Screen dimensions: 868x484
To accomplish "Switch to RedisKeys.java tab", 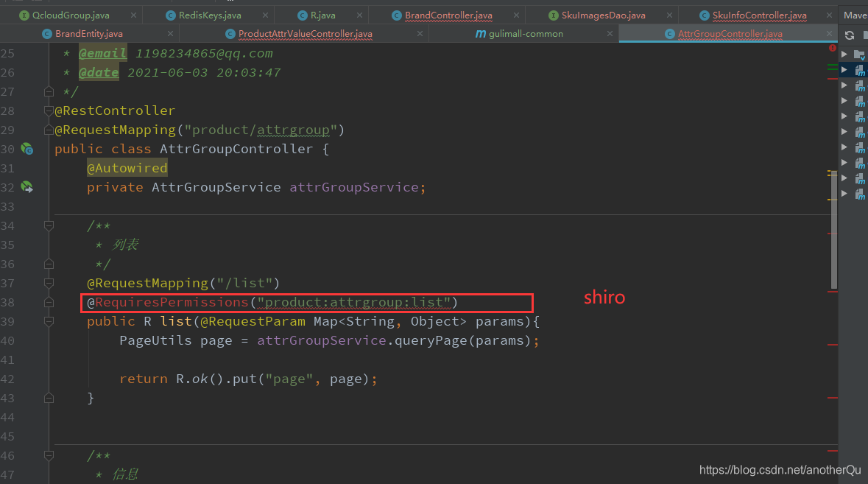I will pos(210,15).
